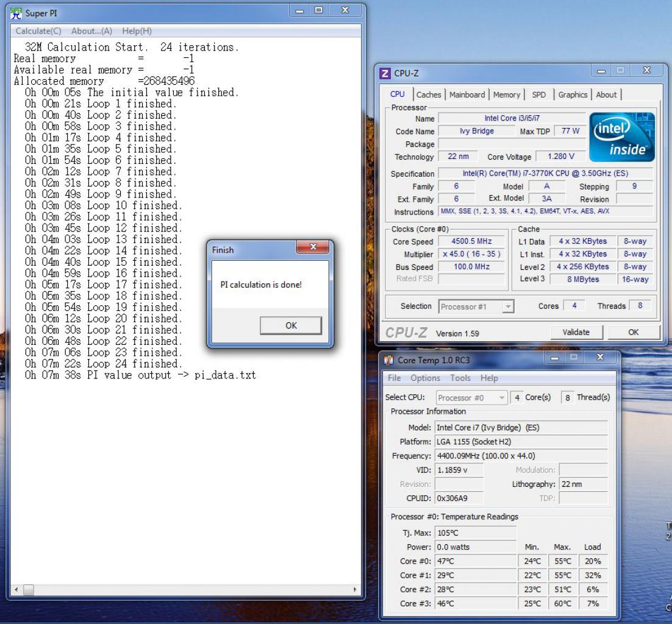Click the Code Name value Ivy Bridge
Image resolution: width=672 pixels, height=624 pixels.
coord(477,131)
